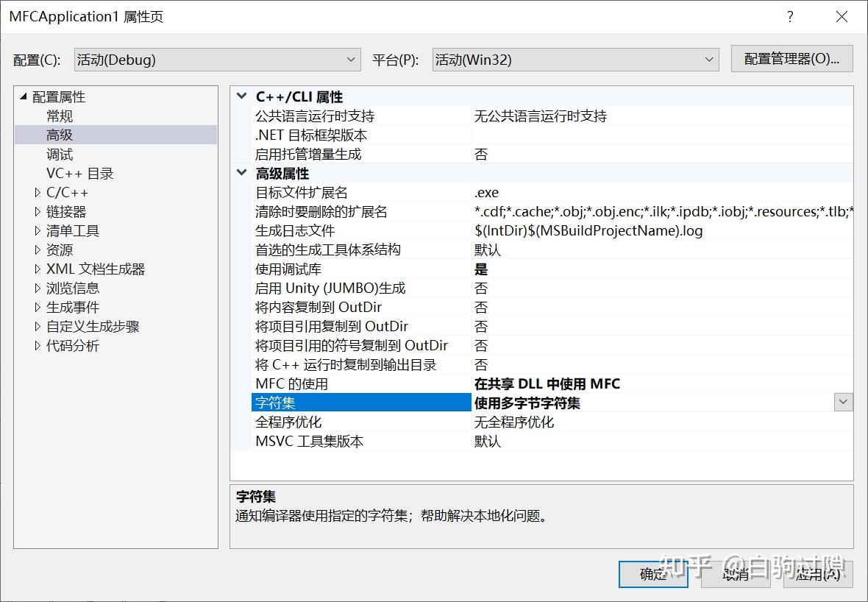
Task: Expand the 清单工具 tree node arrow
Action: point(37,230)
